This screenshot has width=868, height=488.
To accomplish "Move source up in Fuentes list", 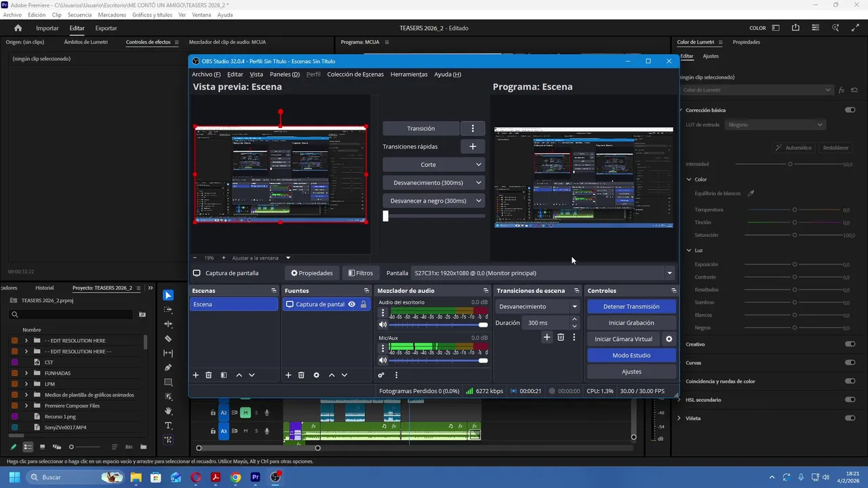I will click(x=332, y=375).
